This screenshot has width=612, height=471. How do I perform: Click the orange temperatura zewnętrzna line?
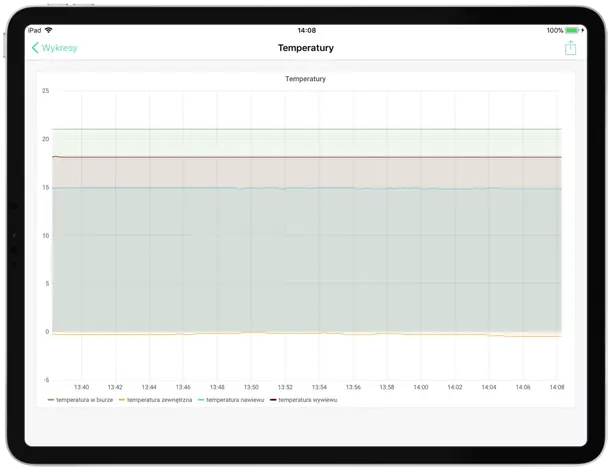(x=300, y=334)
